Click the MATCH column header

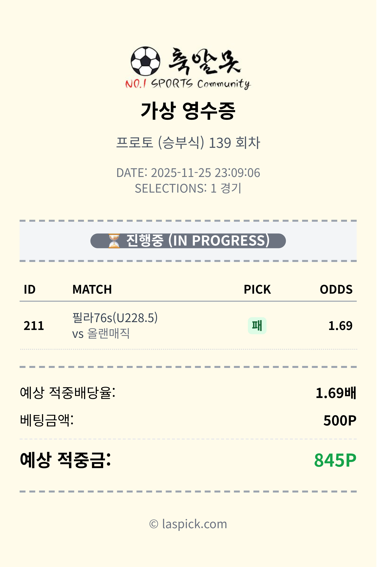point(92,289)
